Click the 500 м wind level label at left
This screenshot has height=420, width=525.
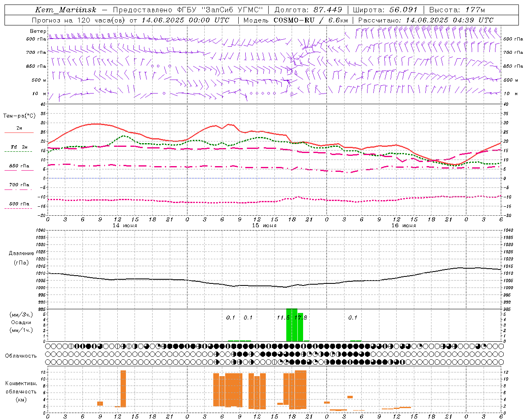pos(39,80)
